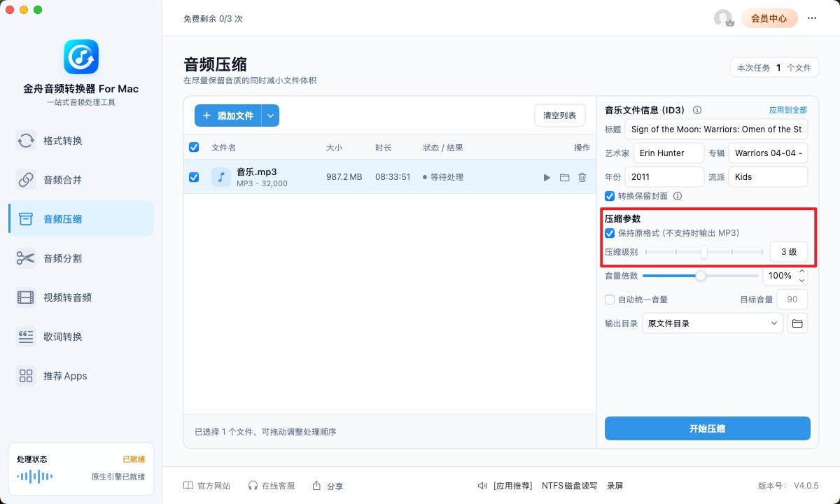The image size is (840, 504).
Task: Open the three-dot more options menu
Action: pos(812,19)
